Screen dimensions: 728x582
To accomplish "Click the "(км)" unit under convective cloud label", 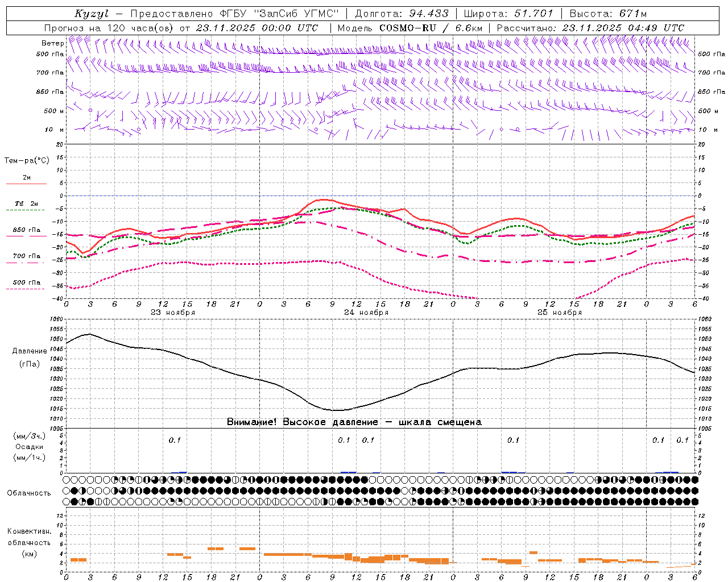I will [29, 554].
